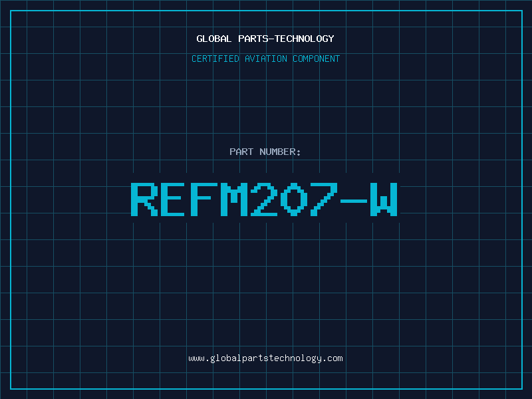This screenshot has width=532, height=399.
Task: Select the part number REFM207-W
Action: [x=264, y=199]
